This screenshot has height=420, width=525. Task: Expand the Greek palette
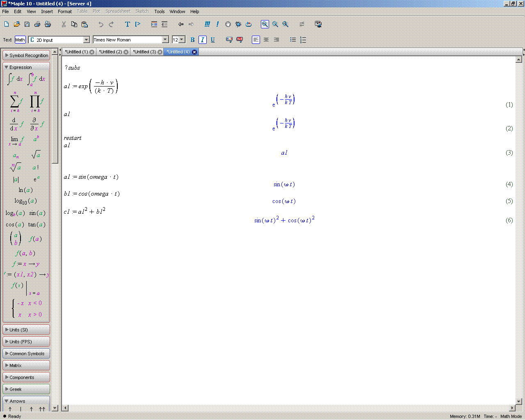26,389
